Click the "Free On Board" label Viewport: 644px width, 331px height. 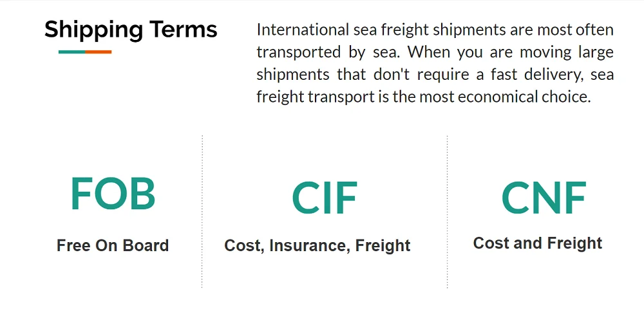[x=113, y=245]
